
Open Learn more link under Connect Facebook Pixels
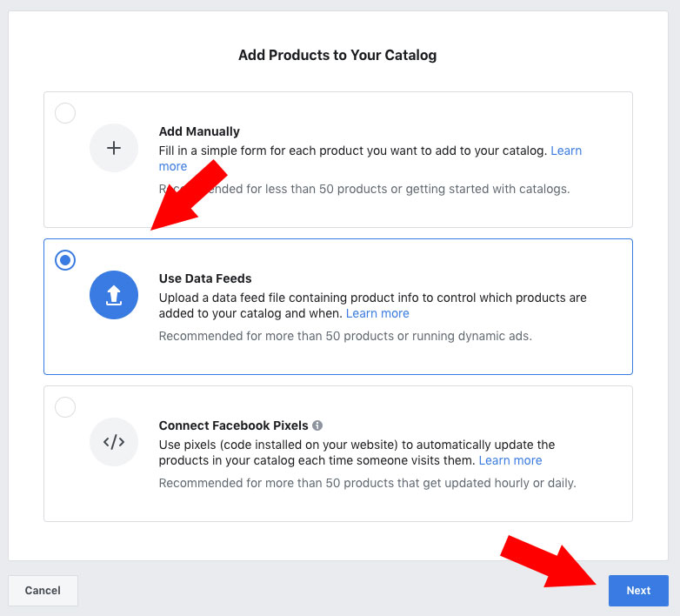coord(510,460)
